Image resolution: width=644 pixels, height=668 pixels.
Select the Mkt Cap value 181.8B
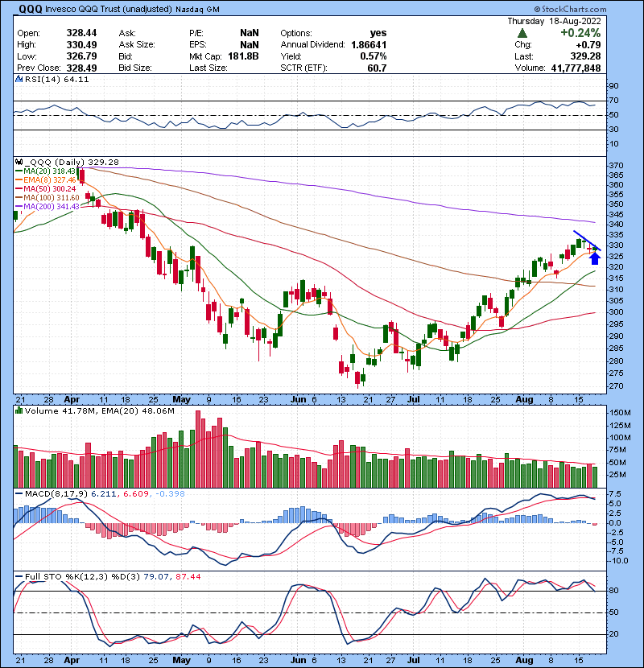[x=243, y=56]
